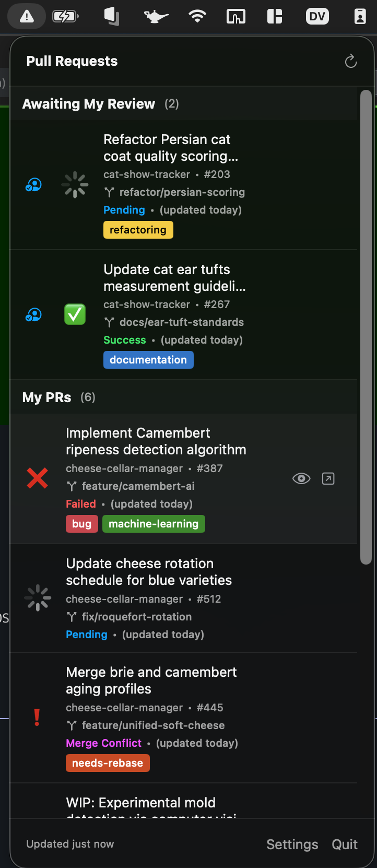Collapse the Awaiting My Review section
Screen dimensions: 377x868
pyautogui.click(x=89, y=104)
